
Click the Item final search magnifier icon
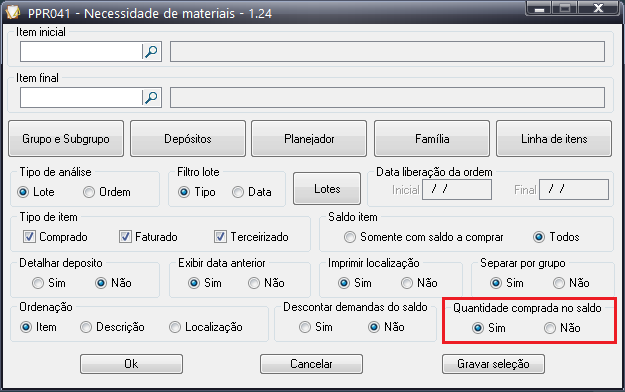point(151,97)
